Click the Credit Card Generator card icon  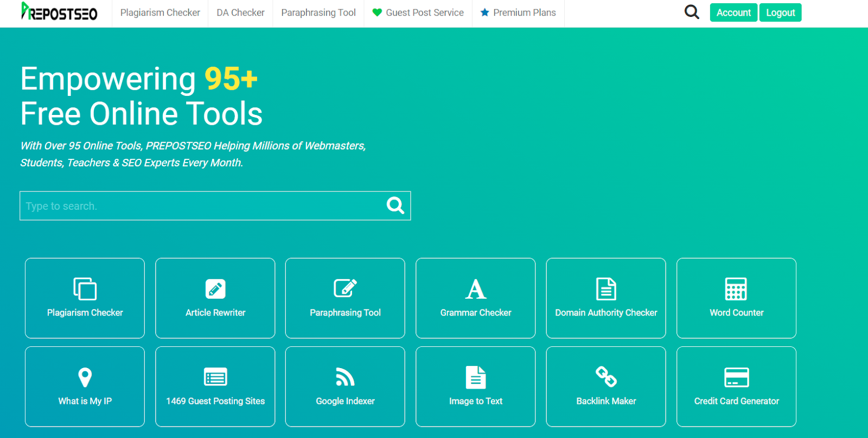[x=736, y=377]
